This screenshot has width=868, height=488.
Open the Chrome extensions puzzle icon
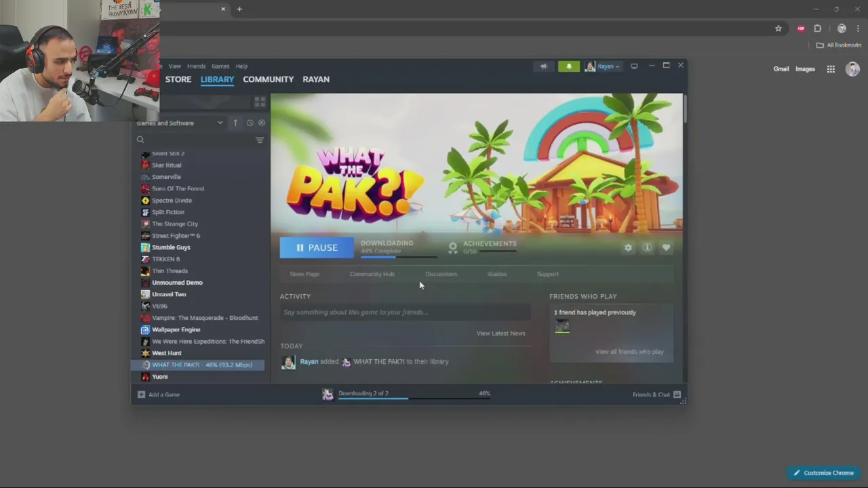tap(817, 28)
